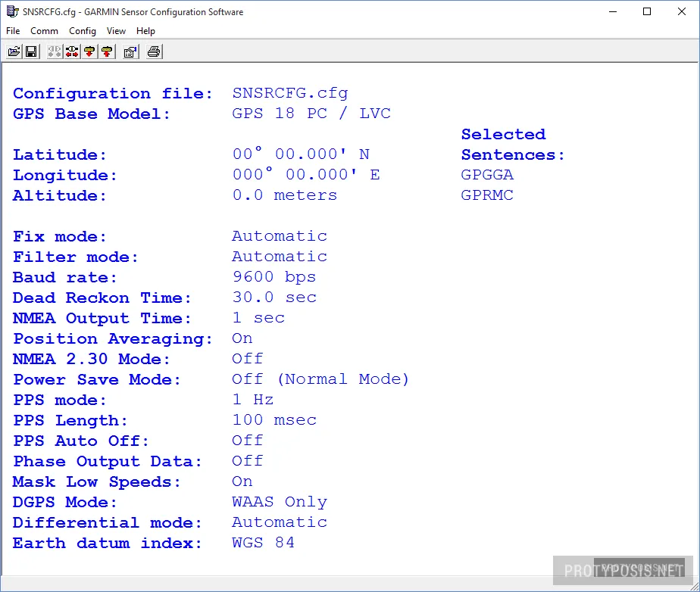Open the sensor configuration properties icon
The height and width of the screenshot is (592, 700).
pyautogui.click(x=130, y=51)
